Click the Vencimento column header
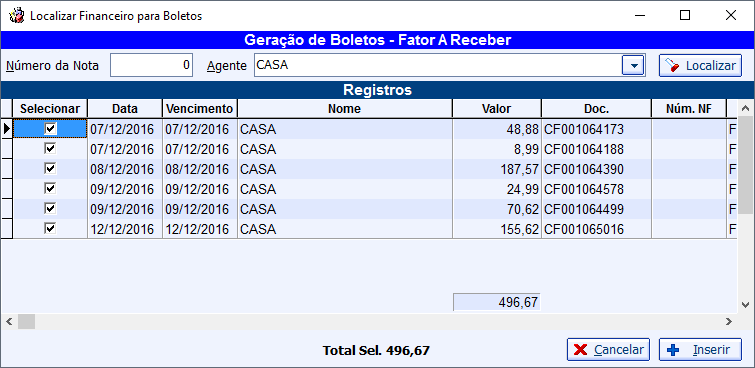Viewport: 755px width, 368px height. pyautogui.click(x=199, y=109)
